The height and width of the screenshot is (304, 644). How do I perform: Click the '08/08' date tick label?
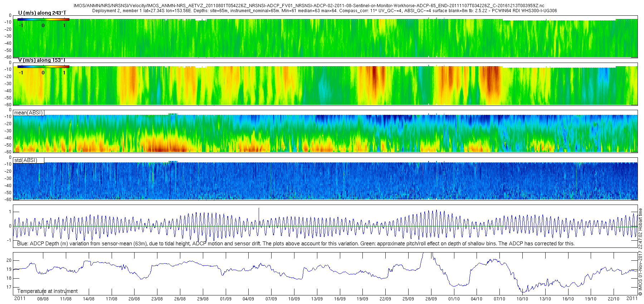click(x=43, y=299)
